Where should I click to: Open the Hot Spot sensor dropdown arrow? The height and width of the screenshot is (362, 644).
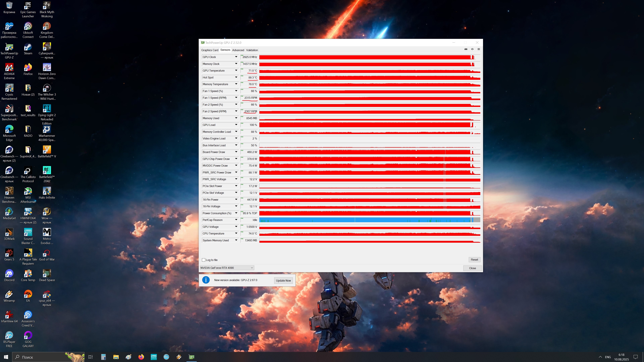tap(236, 77)
